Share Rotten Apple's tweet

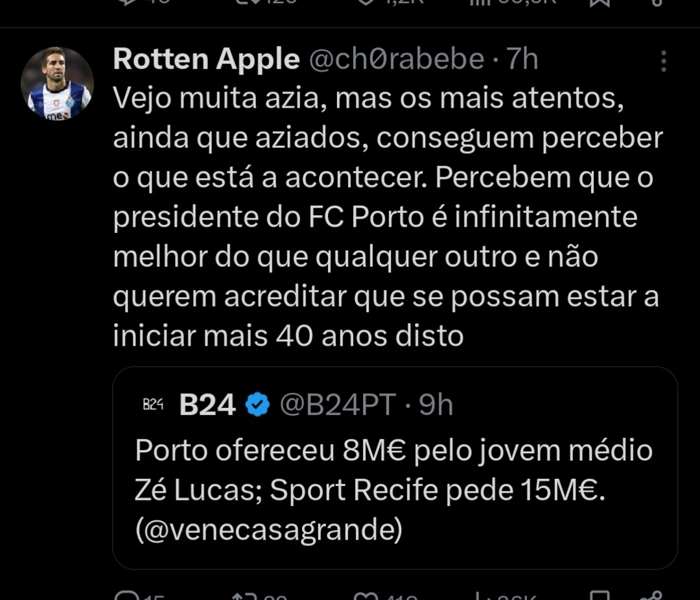655,595
